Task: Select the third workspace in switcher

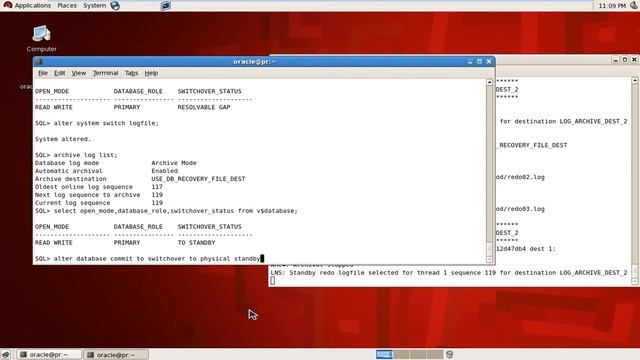Action: point(418,354)
